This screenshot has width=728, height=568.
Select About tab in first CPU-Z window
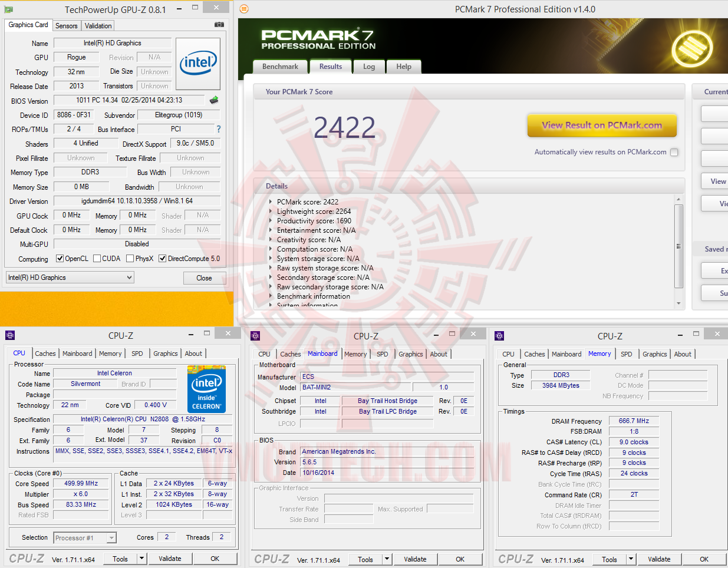[193, 354]
